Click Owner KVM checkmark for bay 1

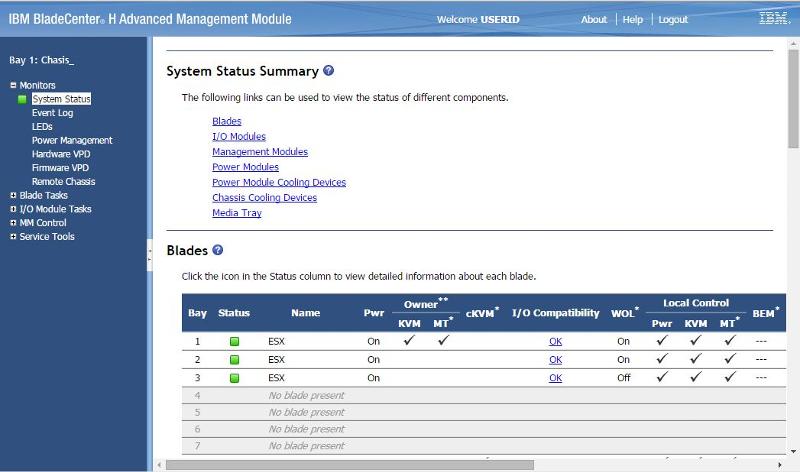(409, 340)
